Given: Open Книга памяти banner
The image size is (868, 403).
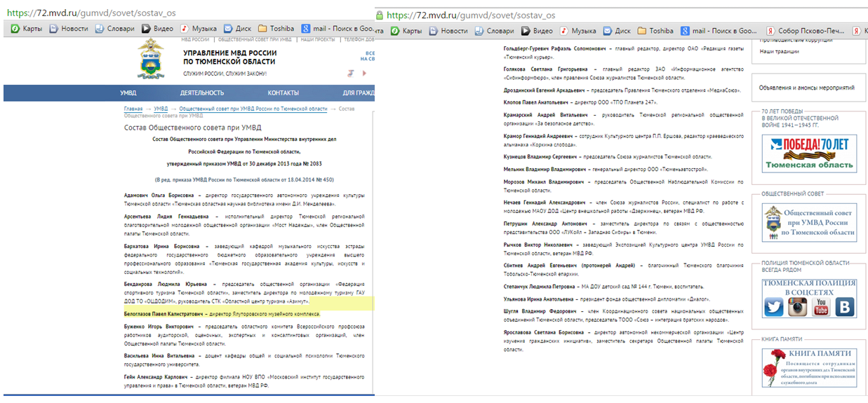Looking at the screenshot, I should [810, 369].
